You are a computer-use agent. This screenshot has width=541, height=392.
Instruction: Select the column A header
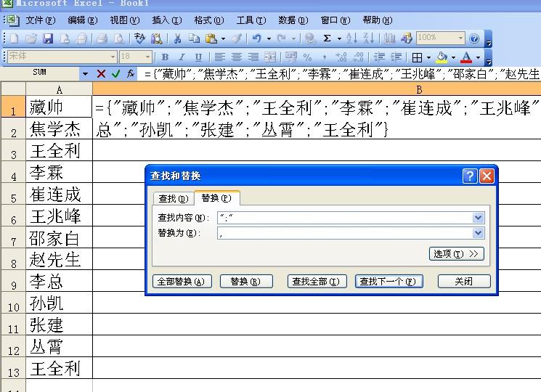click(59, 89)
